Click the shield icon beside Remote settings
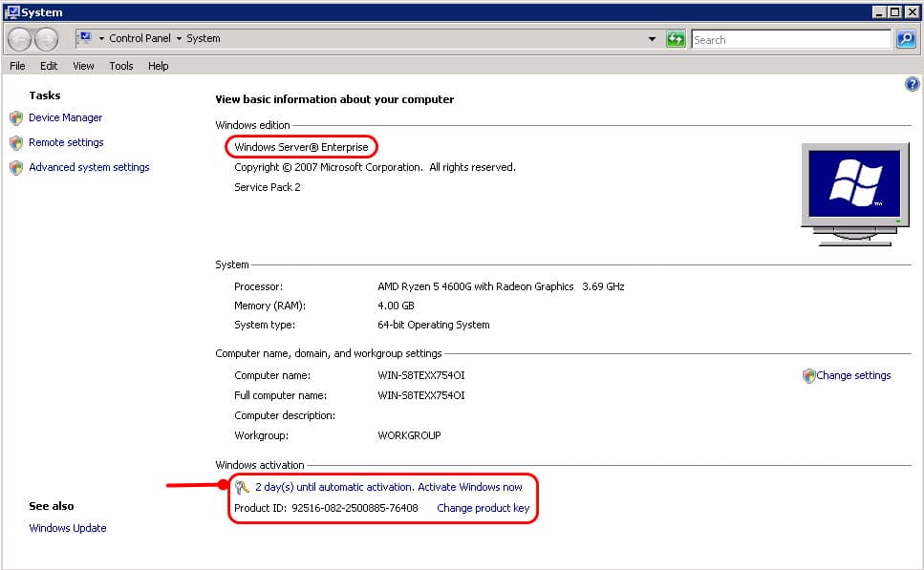This screenshot has height=570, width=924. coord(16,143)
